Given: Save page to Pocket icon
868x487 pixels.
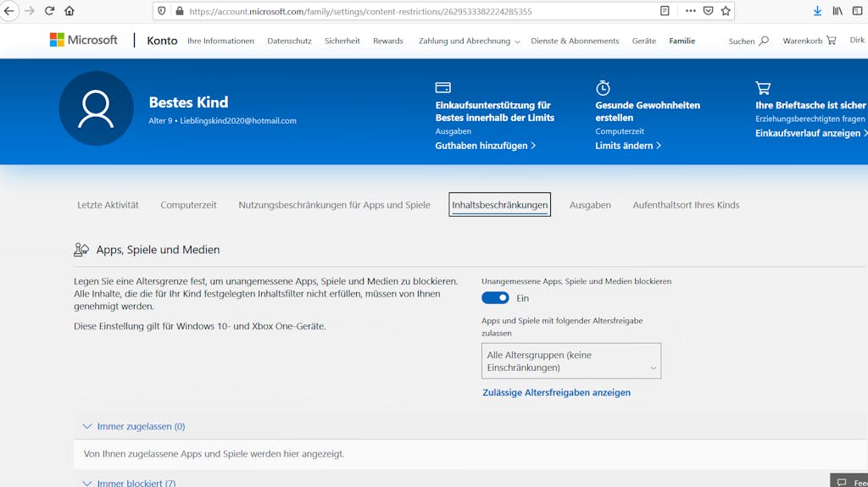Looking at the screenshot, I should coord(708,10).
